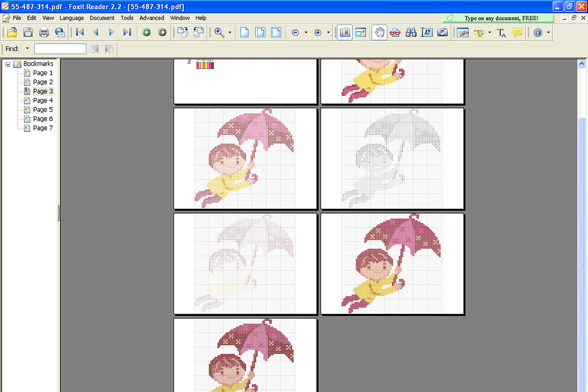Select the Zoom In magnifier tool
Screen dimensions: 588x392
pos(219,33)
